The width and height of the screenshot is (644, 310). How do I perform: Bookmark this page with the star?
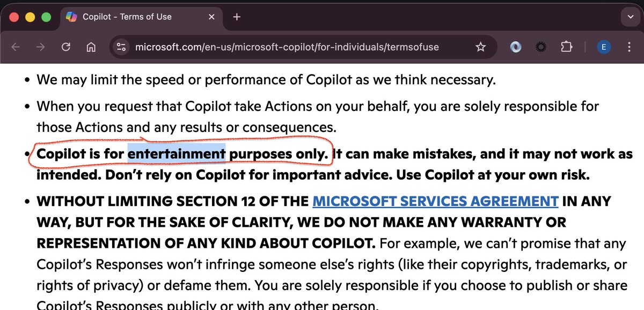[x=480, y=47]
